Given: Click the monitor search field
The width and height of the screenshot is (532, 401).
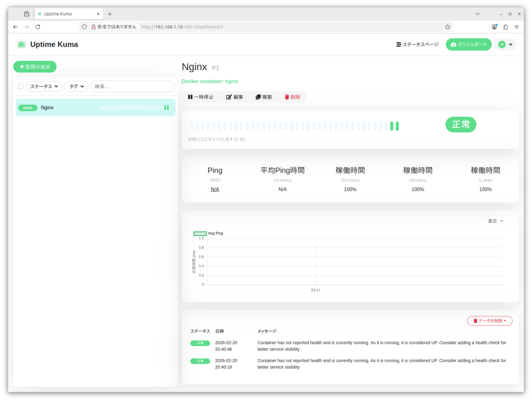Looking at the screenshot, I should [133, 86].
